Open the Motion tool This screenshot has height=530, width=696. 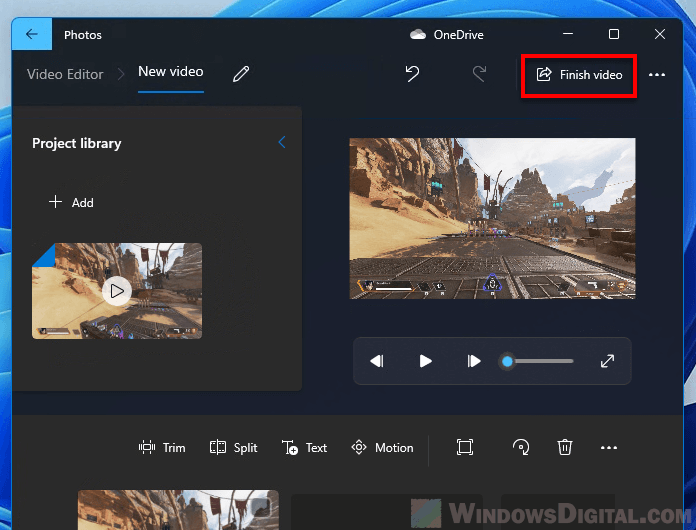382,447
